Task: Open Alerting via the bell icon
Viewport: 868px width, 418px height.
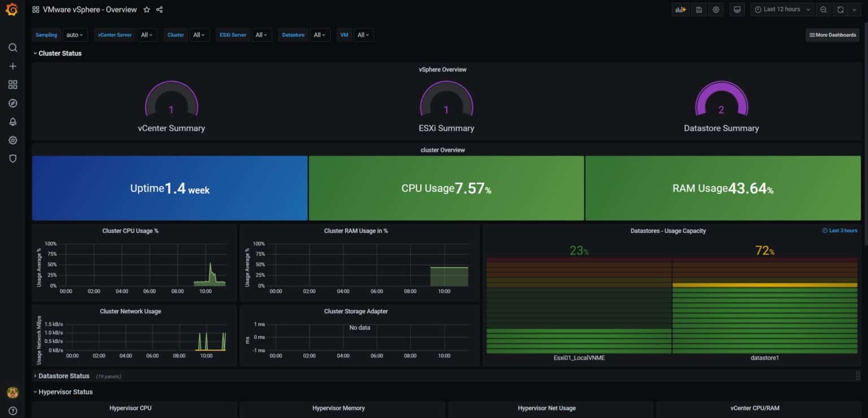Action: click(x=12, y=122)
